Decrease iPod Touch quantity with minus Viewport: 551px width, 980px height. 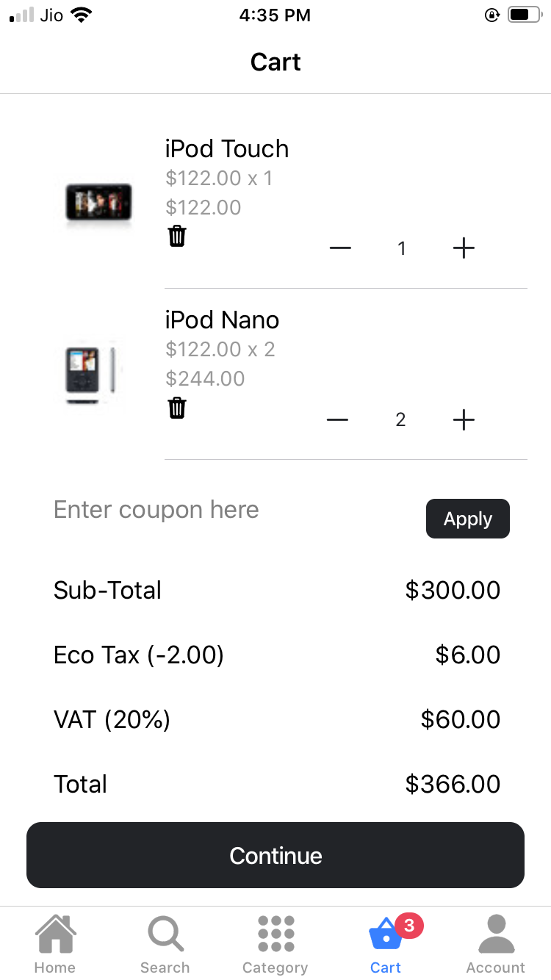click(x=340, y=248)
